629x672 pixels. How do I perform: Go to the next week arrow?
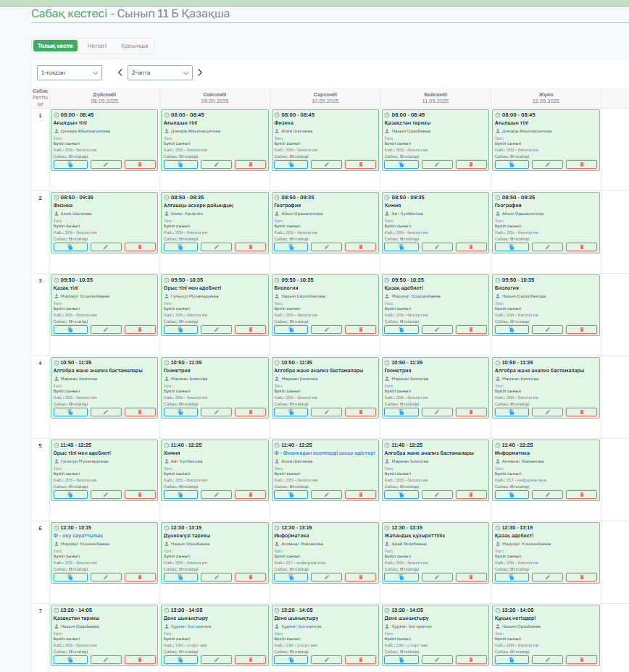200,72
